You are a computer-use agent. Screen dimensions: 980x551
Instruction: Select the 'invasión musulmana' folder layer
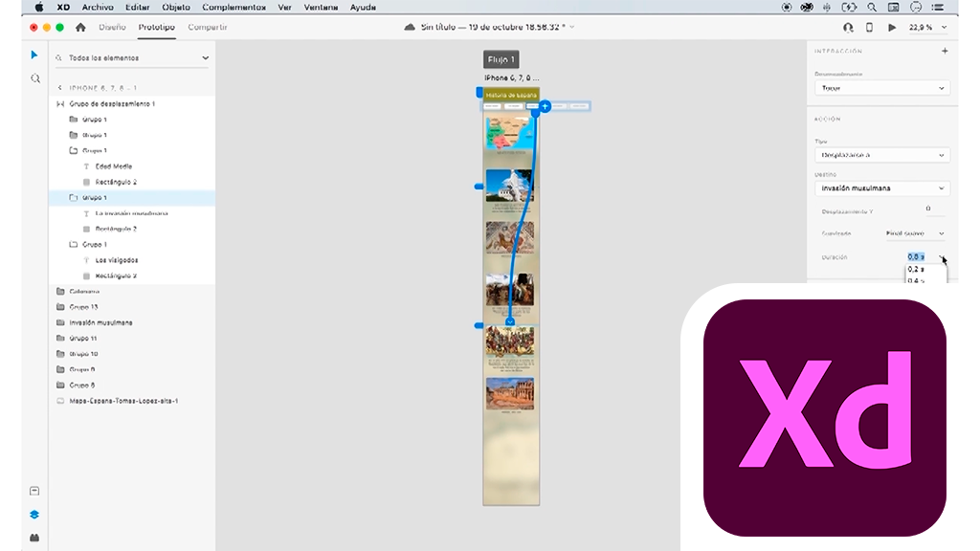pos(100,323)
